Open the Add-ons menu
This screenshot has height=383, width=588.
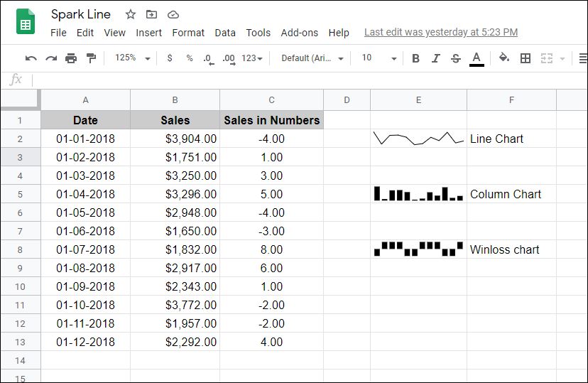pos(299,33)
